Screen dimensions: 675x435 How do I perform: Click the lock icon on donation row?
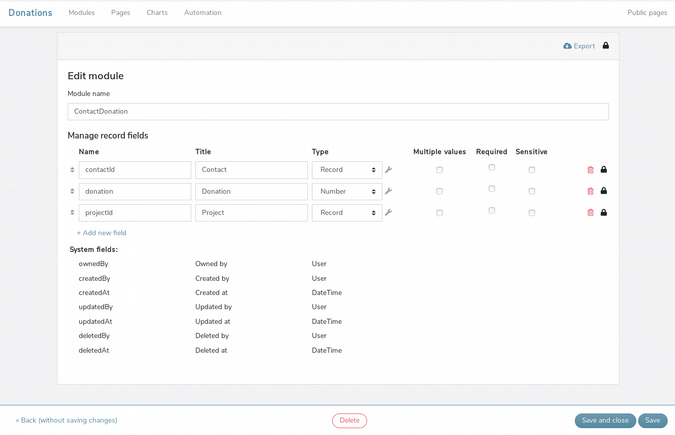pos(604,191)
